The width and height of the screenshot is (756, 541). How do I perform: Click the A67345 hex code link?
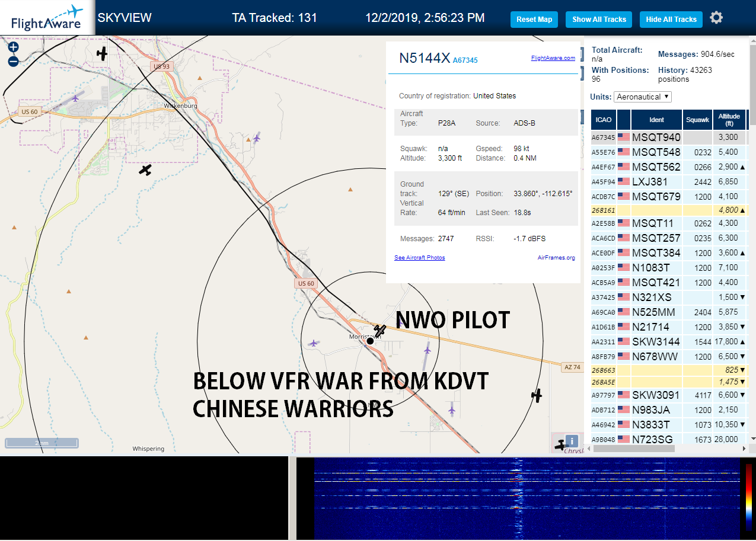tap(465, 60)
